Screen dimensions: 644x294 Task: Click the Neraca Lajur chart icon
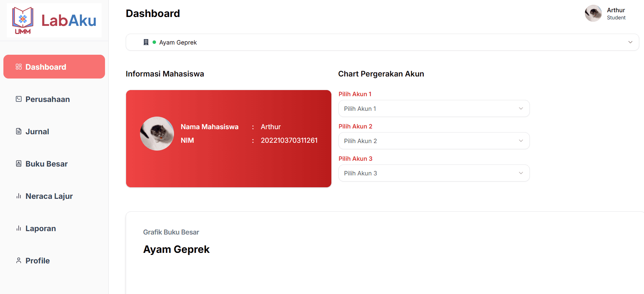click(x=19, y=196)
